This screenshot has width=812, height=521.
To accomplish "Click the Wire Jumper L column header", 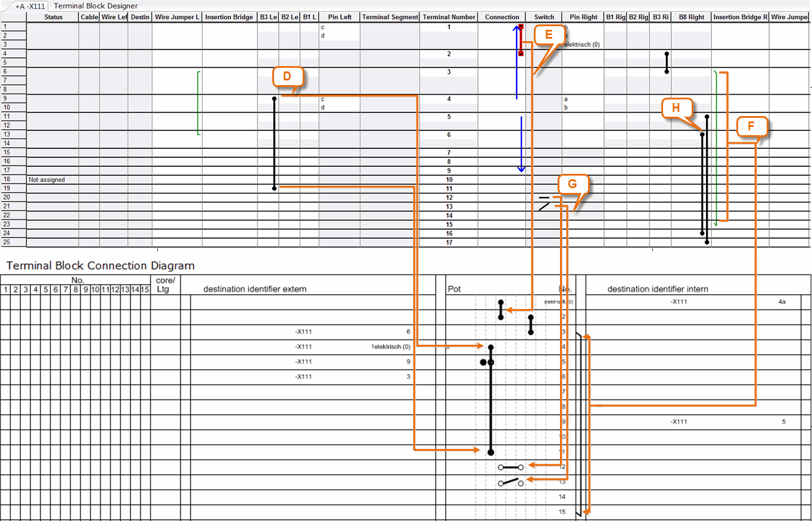I will pos(177,17).
